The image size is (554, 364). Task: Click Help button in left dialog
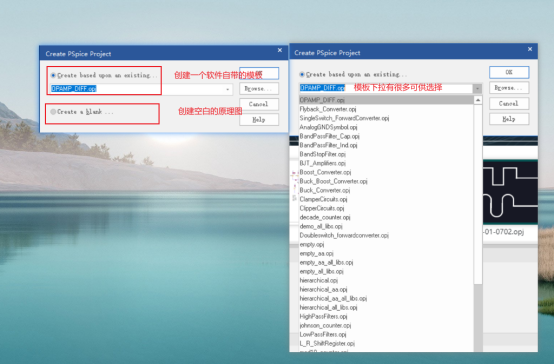pyautogui.click(x=259, y=120)
